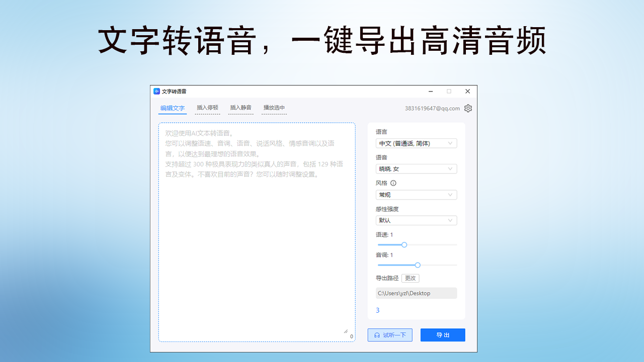The image size is (644, 362).
Task: Expand the 语音 voice dropdown
Action: click(x=416, y=169)
